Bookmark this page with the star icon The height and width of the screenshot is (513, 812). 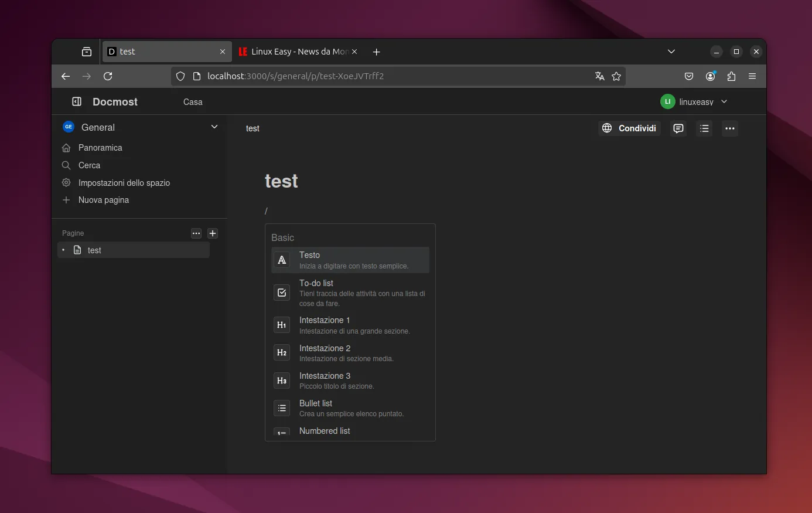(616, 76)
